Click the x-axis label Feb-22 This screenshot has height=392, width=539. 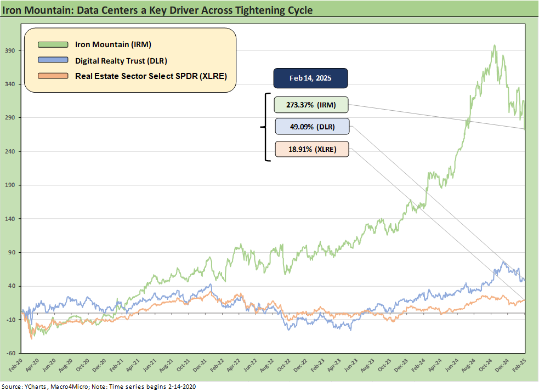[x=217, y=365]
